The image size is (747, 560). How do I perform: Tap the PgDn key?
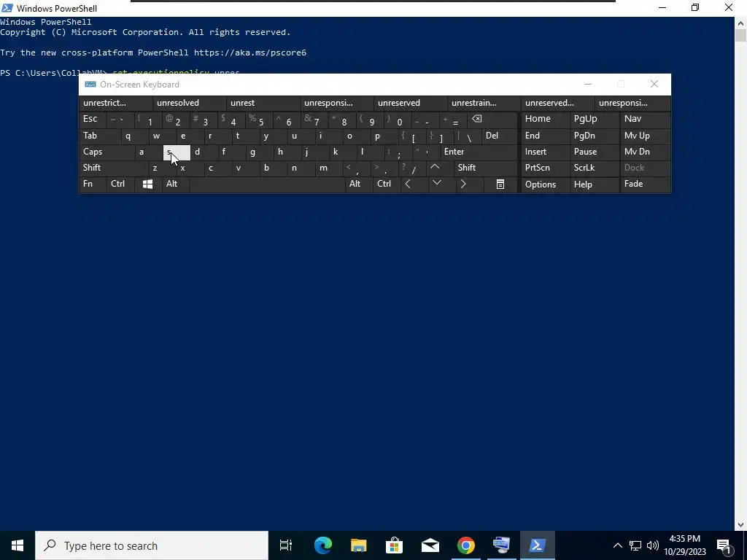(x=594, y=136)
